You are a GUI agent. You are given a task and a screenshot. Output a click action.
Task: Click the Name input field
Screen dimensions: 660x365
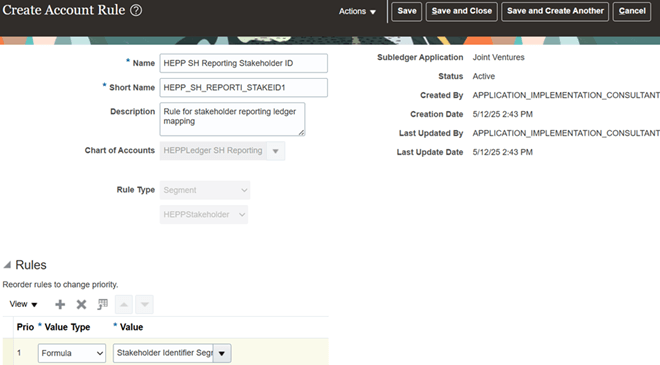point(243,63)
